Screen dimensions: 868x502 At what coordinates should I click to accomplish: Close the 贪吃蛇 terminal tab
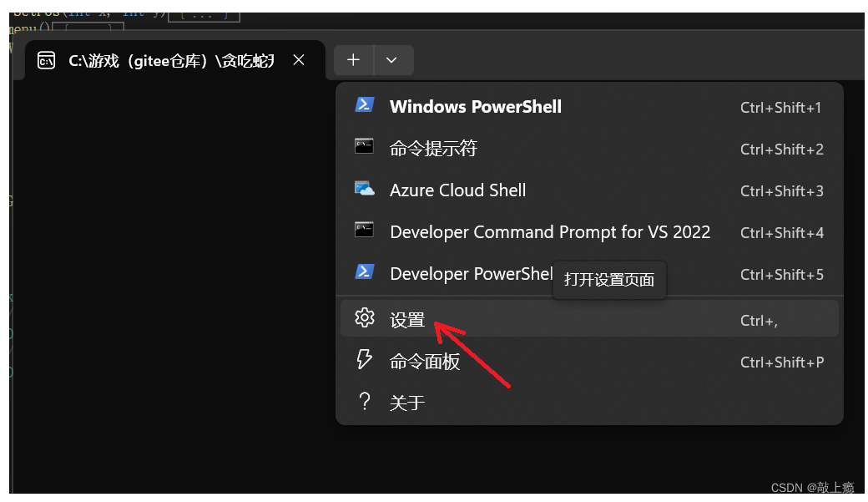299,60
